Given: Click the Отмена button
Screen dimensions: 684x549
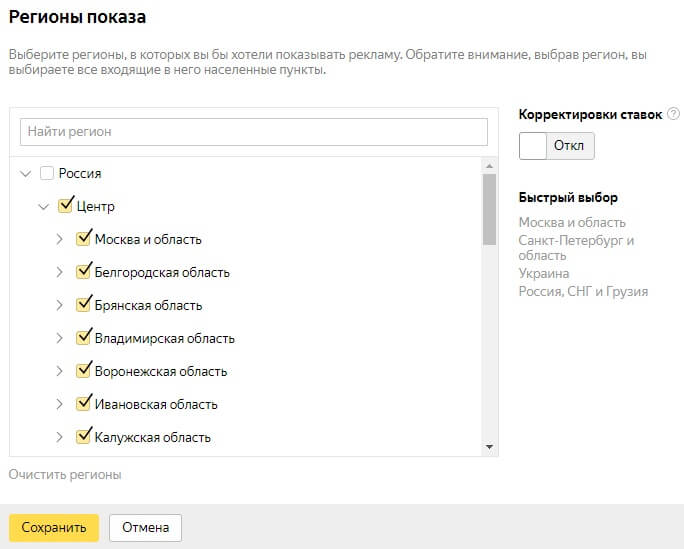Looking at the screenshot, I should click(x=145, y=527).
